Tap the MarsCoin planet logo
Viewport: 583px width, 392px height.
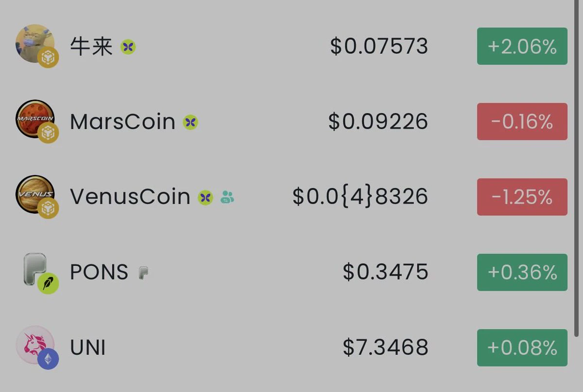(35, 119)
